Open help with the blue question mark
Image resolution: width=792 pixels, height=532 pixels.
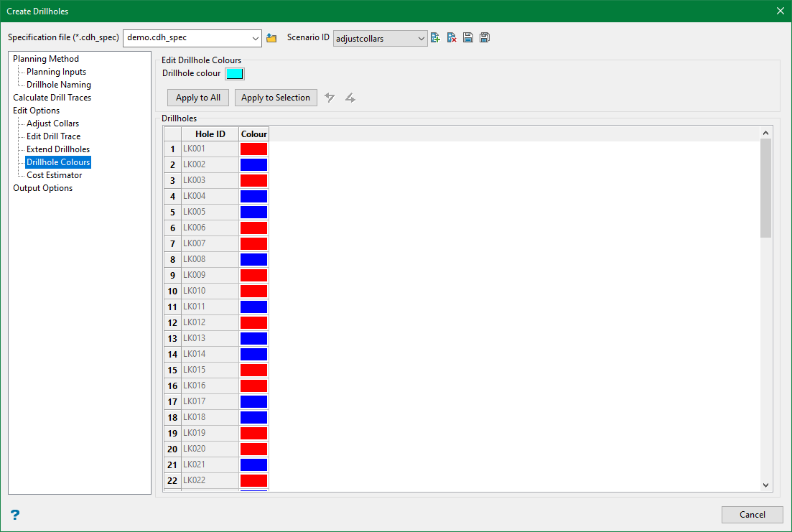tap(15, 514)
